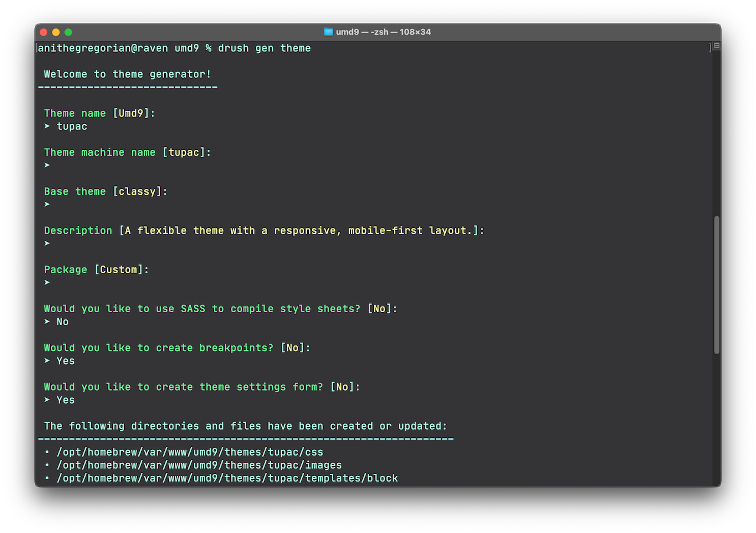The width and height of the screenshot is (756, 533).
Task: Select the Yes answer for creating breakpoints
Action: (x=65, y=361)
